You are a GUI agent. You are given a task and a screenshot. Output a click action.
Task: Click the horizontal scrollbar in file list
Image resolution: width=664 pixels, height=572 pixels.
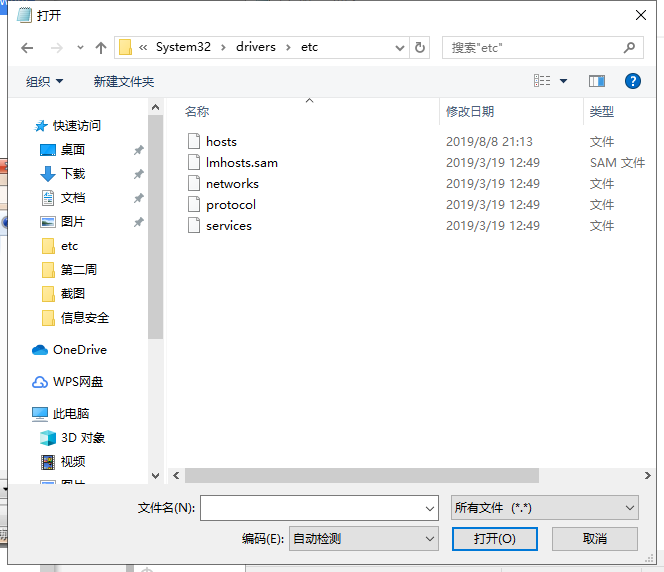(x=362, y=475)
